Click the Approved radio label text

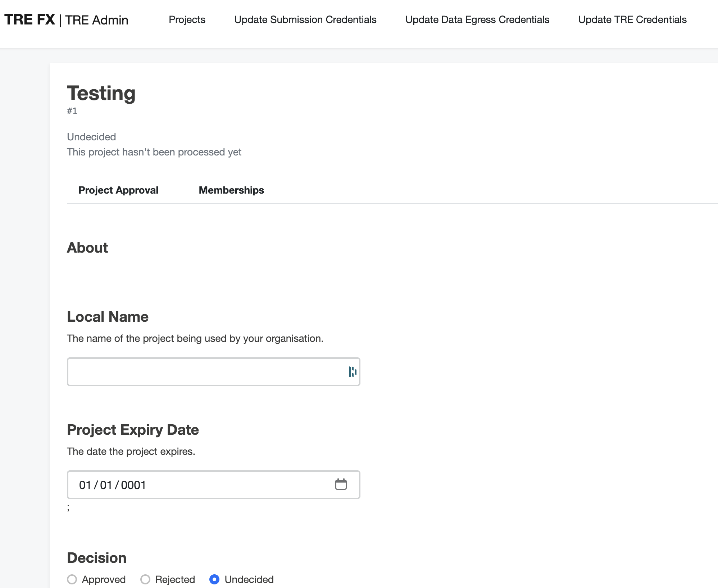click(104, 579)
